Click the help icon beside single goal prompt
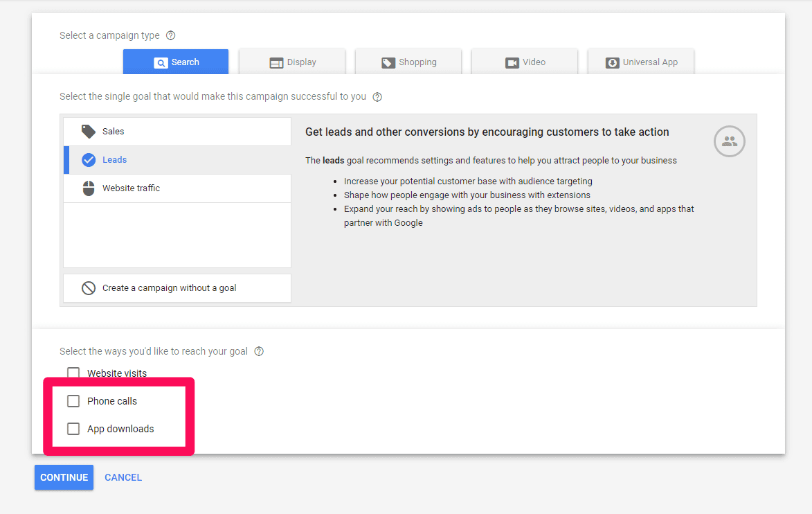The height and width of the screenshot is (514, 812). coord(377,97)
